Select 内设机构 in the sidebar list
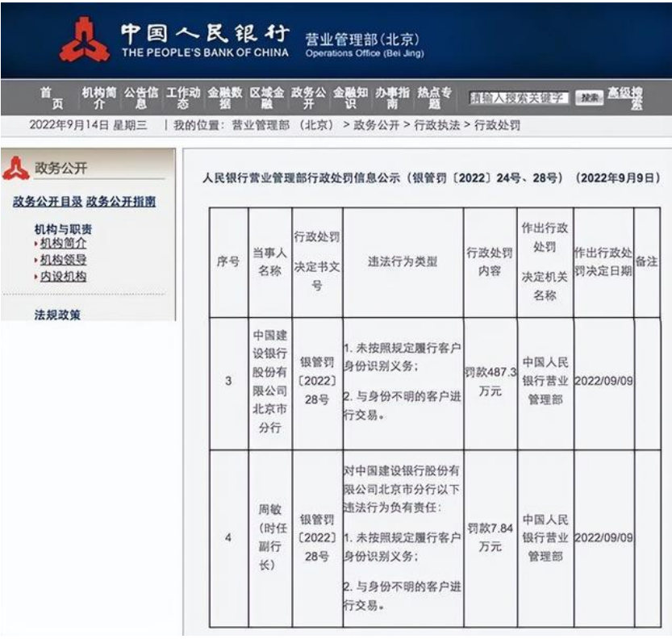The width and height of the screenshot is (672, 639). pyautogui.click(x=64, y=277)
